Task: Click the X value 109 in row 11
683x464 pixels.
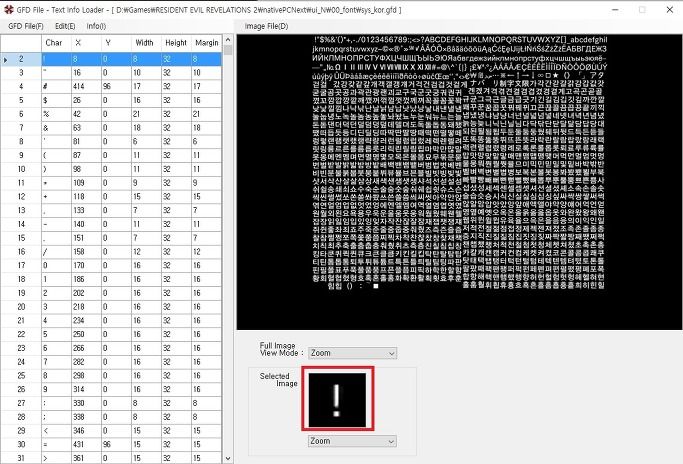Action: click(86, 183)
